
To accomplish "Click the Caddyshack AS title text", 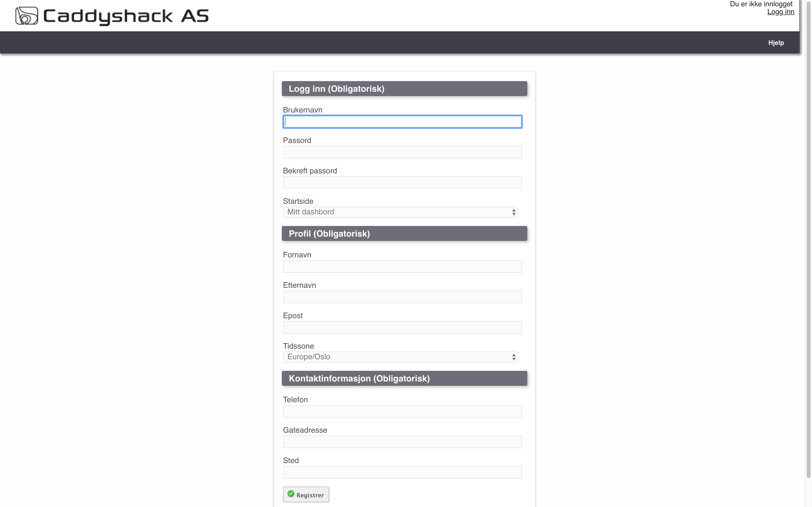I will coord(126,16).
